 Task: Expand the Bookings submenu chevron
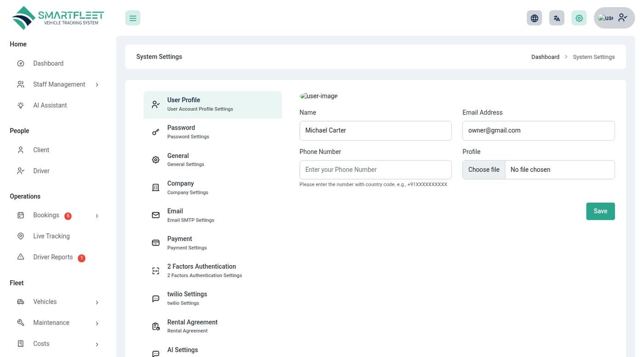click(97, 216)
